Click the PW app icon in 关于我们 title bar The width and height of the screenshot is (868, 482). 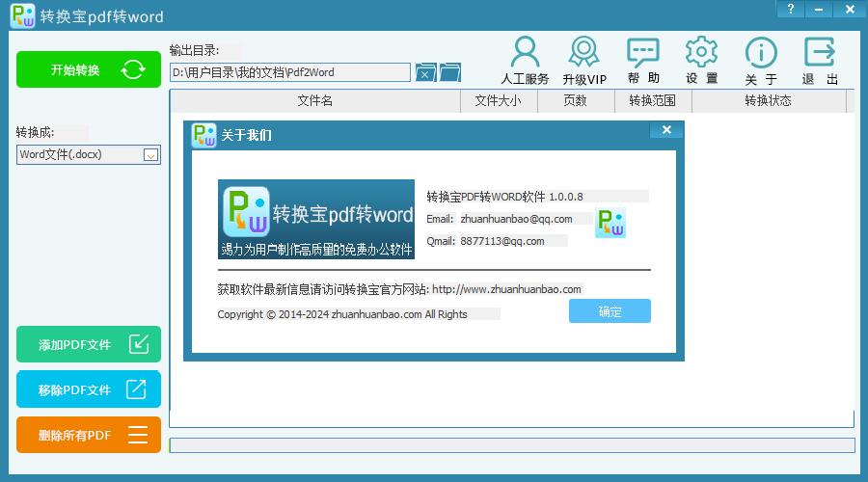[203, 135]
